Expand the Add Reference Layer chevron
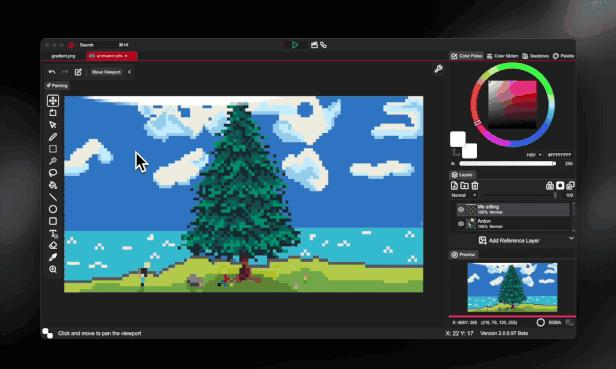The width and height of the screenshot is (616, 369). pos(571,239)
